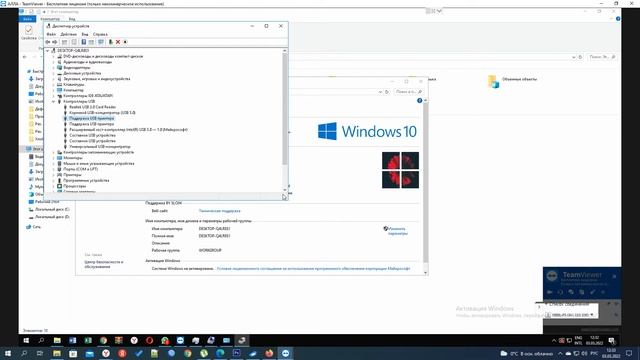Viewport: 640px width, 360px height.
Task: Close the TeamViewer side panel
Action: pyautogui.click(x=614, y=277)
